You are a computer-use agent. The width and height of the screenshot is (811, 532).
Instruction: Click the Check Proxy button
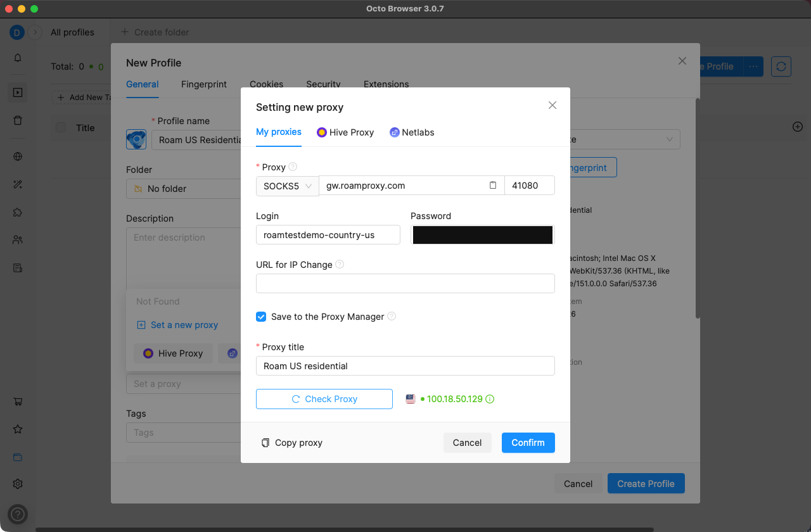coord(324,399)
